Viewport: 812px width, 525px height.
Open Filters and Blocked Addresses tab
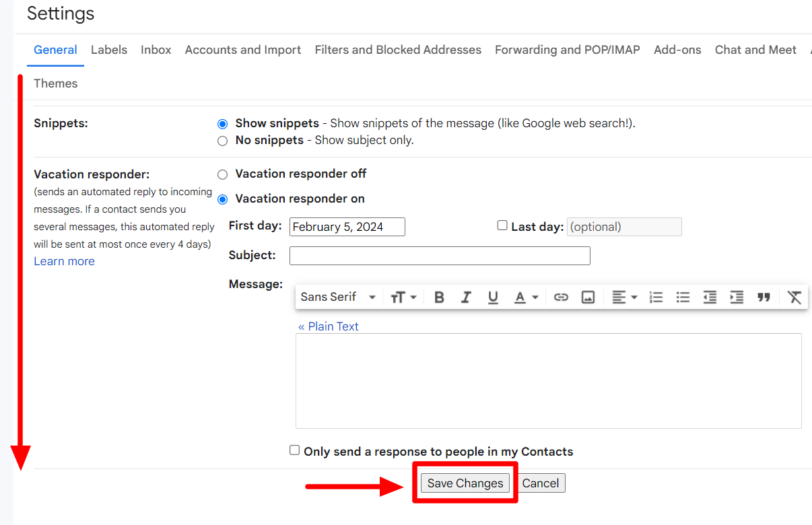[x=398, y=50]
